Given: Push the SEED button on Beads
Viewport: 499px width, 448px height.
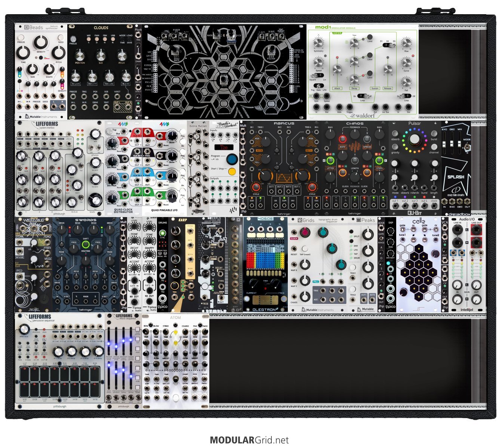Looking at the screenshot, I should (x=61, y=38).
